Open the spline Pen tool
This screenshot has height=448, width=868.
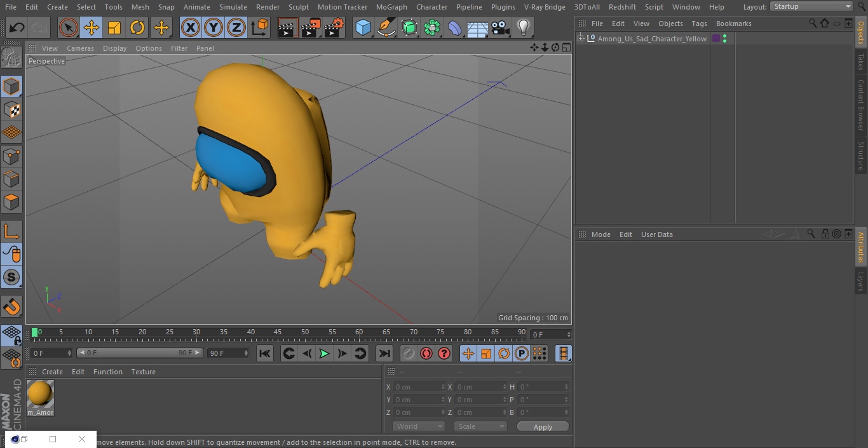point(386,27)
